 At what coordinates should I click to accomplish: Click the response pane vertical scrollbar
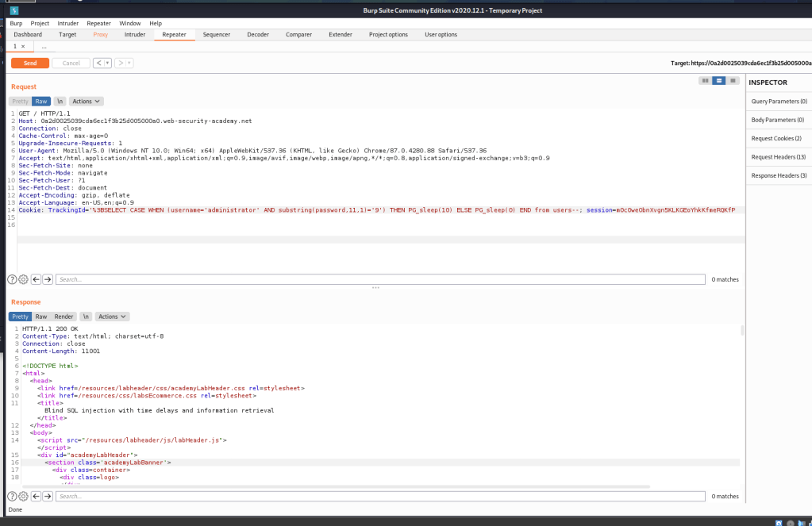click(x=743, y=331)
